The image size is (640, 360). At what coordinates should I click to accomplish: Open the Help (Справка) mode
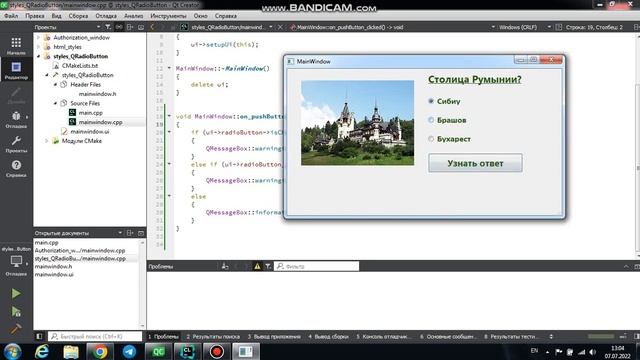pos(16,168)
